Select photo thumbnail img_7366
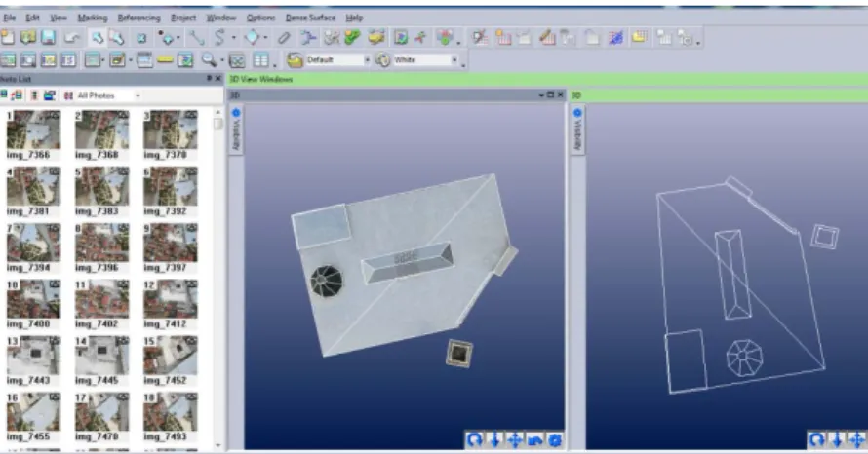The image size is (868, 454). tap(34, 130)
